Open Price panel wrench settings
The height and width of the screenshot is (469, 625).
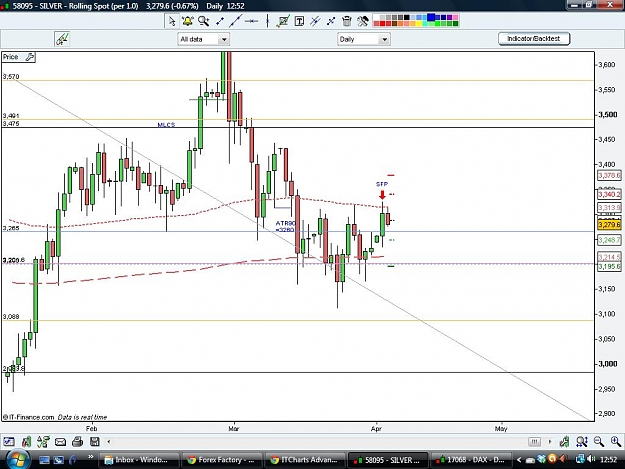30,57
